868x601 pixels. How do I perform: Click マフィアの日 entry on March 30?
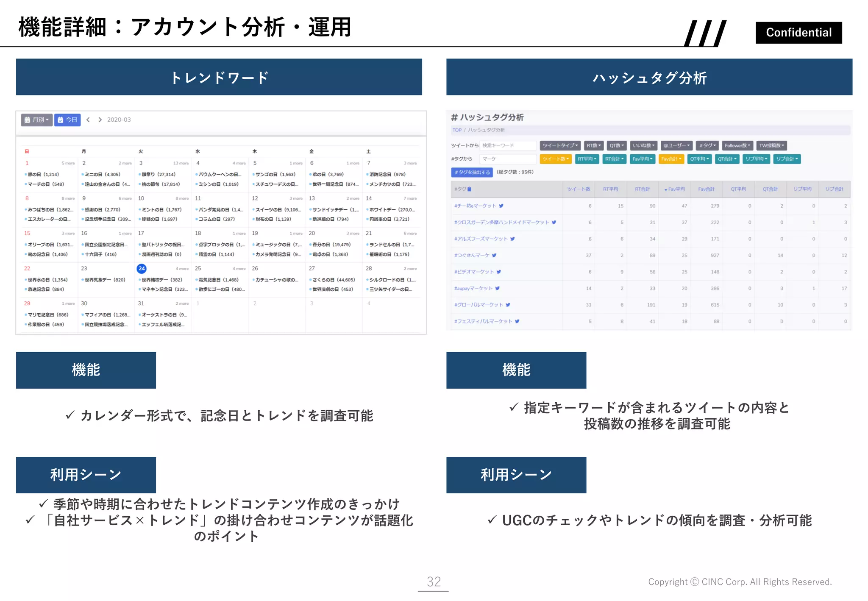(107, 315)
